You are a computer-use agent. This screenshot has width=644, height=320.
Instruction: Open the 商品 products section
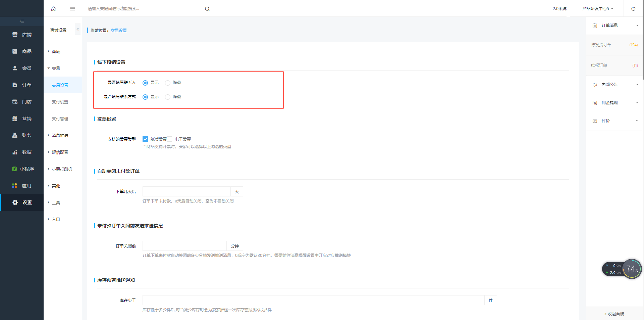[22, 51]
